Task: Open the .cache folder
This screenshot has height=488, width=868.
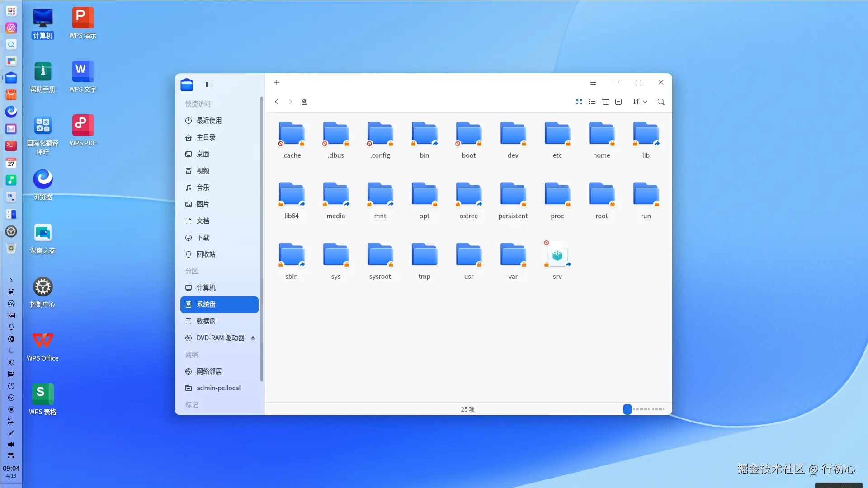Action: point(292,141)
